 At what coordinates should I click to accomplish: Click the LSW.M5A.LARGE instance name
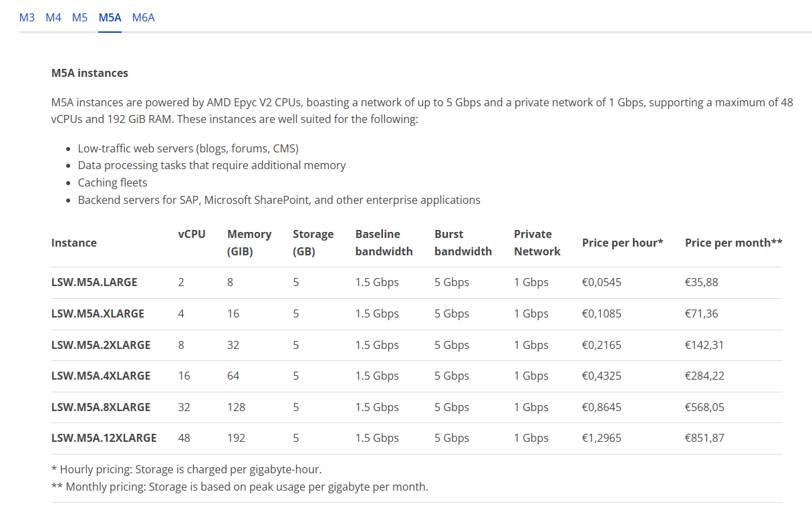point(94,282)
